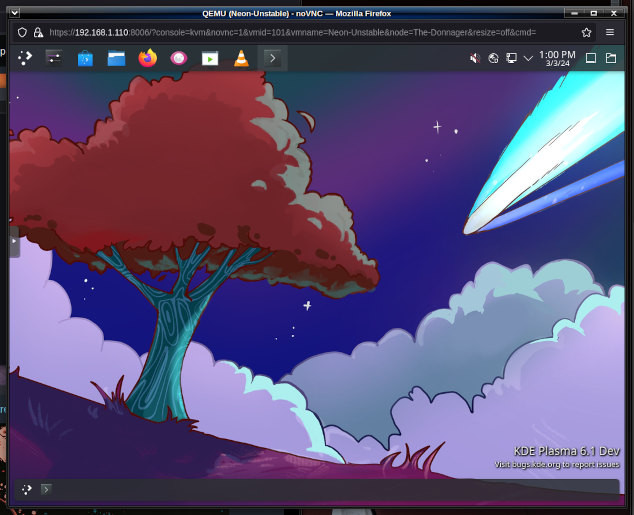This screenshot has height=515, width=634.
Task: Open the application launcher in the bottom panel
Action: (x=27, y=490)
